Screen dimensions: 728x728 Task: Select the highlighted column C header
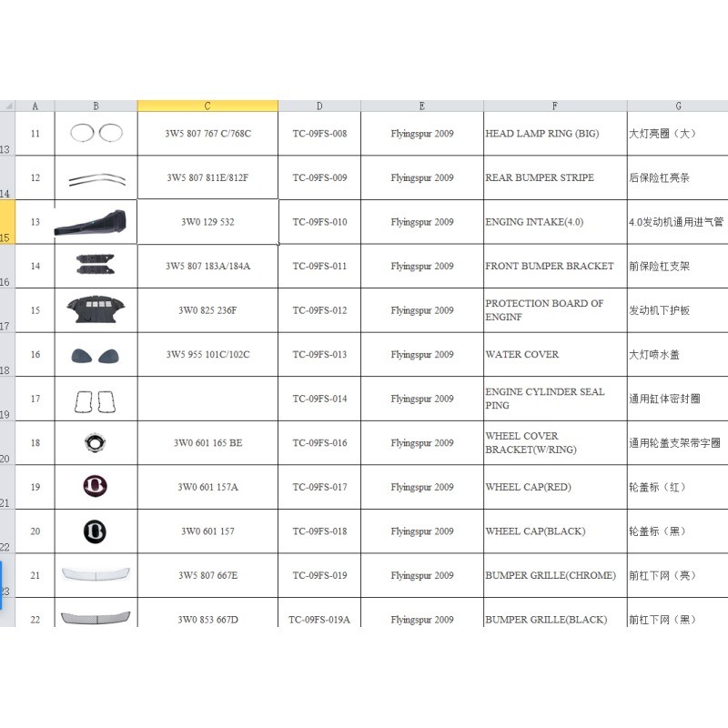(x=207, y=106)
